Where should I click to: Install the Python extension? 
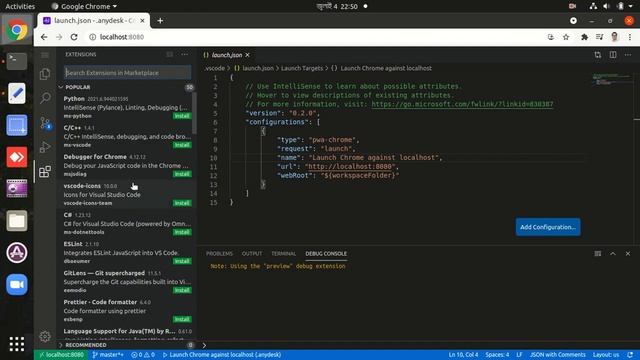[182, 116]
